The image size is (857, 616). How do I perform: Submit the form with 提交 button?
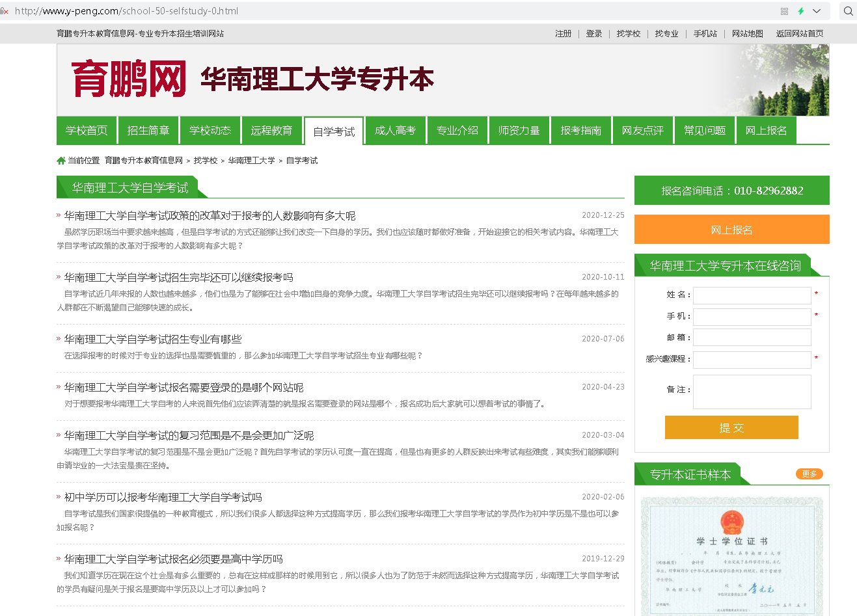731,428
